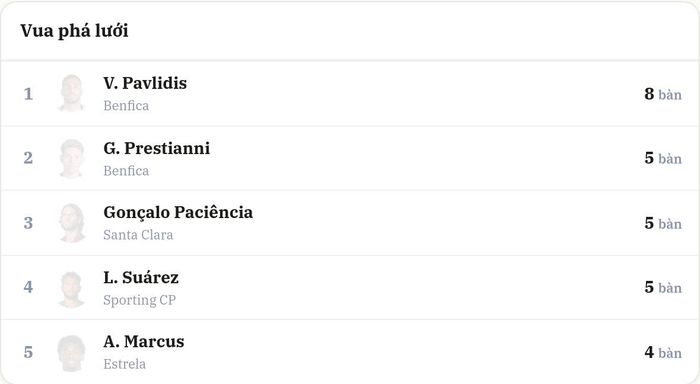This screenshot has height=384, width=700.
Task: Click Gonçalo Paciência player photo
Action: tap(71, 223)
